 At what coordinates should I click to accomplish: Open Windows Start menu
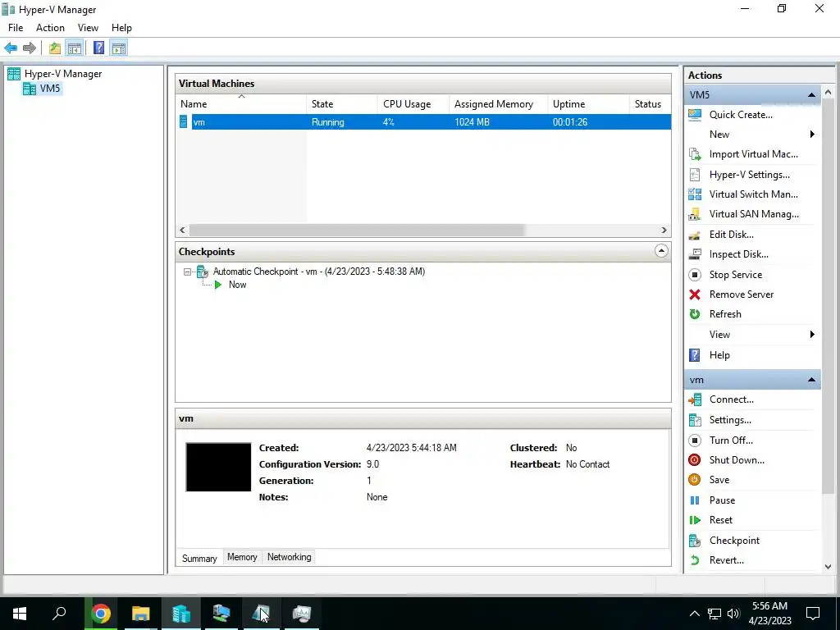coord(20,614)
